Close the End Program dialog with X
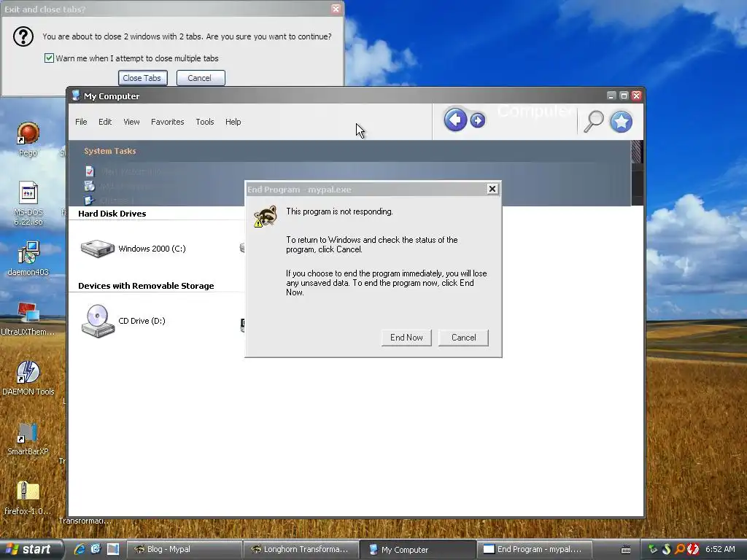The height and width of the screenshot is (560, 747). pos(492,189)
